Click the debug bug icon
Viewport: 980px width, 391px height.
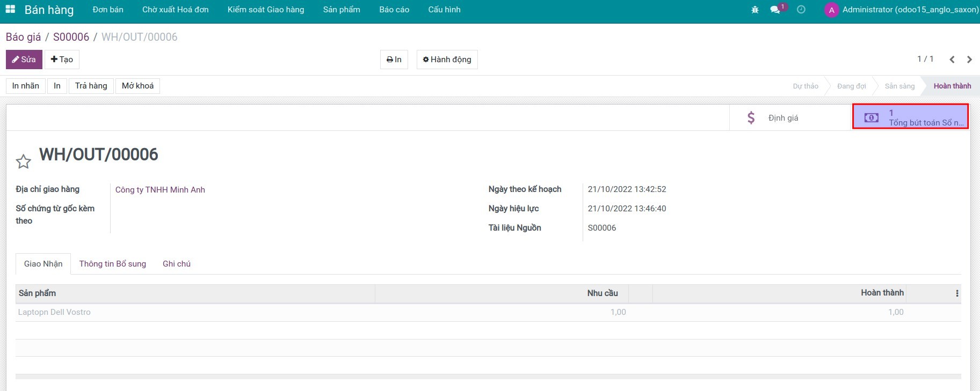pos(755,10)
